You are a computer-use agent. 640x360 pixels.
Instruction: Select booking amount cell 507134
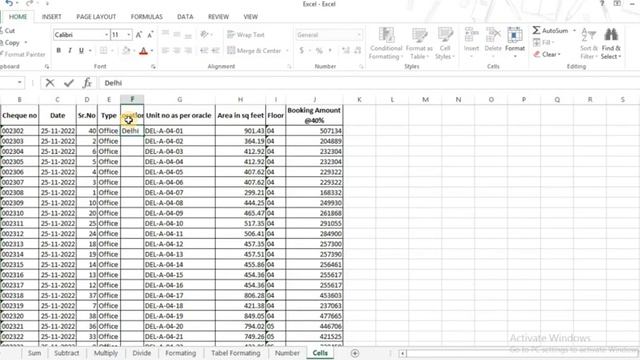tap(314, 131)
